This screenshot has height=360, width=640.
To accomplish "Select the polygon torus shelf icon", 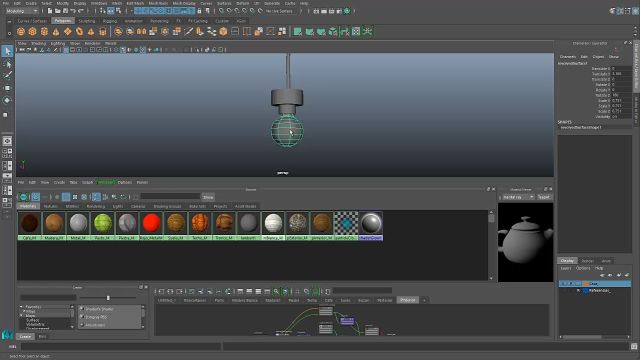I will [x=79, y=31].
